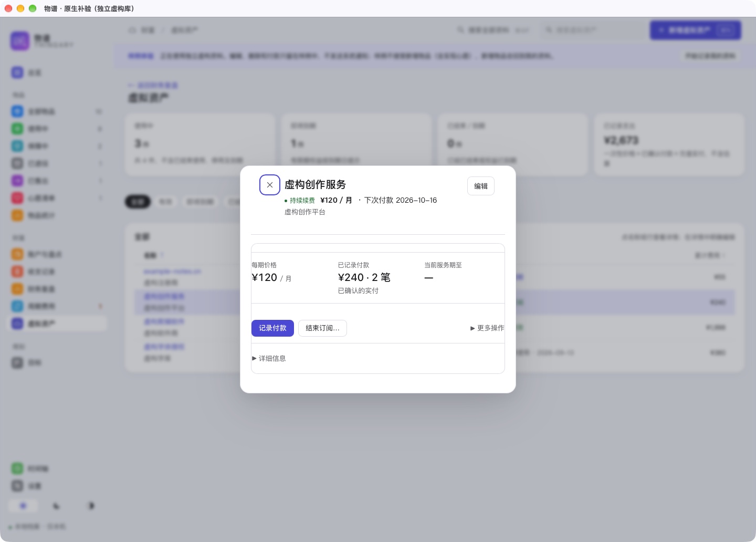Click the 记录付款 button

pos(272,328)
